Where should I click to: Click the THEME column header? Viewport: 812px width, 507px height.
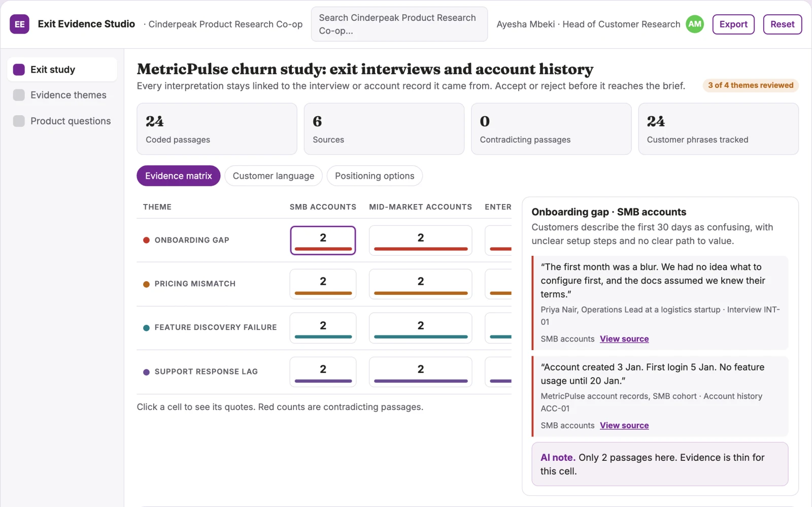coord(157,207)
